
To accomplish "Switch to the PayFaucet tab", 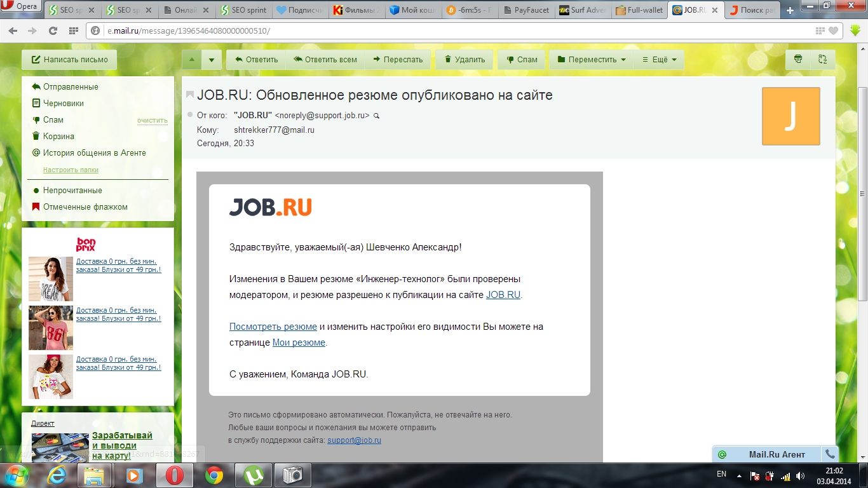I will [x=526, y=10].
